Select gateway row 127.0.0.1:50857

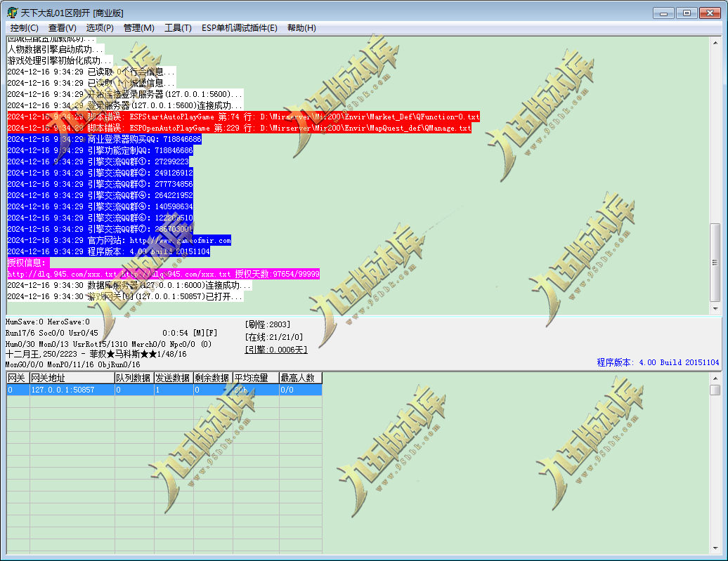pos(164,390)
